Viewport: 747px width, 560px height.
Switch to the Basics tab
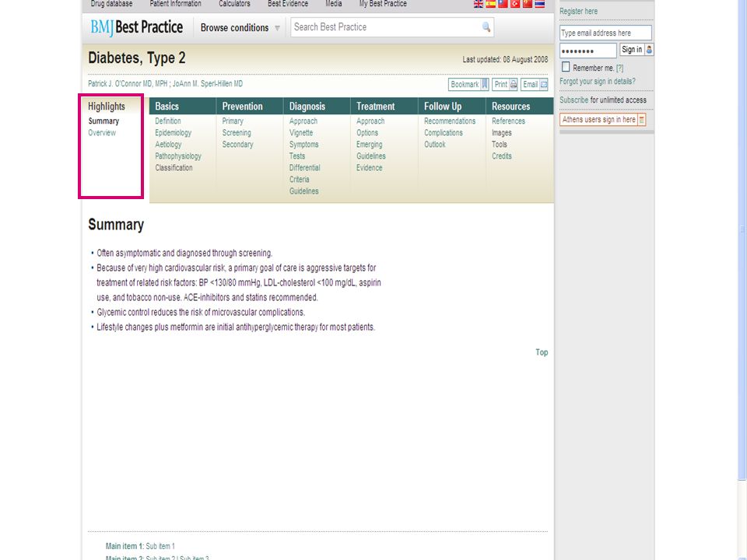coord(182,107)
